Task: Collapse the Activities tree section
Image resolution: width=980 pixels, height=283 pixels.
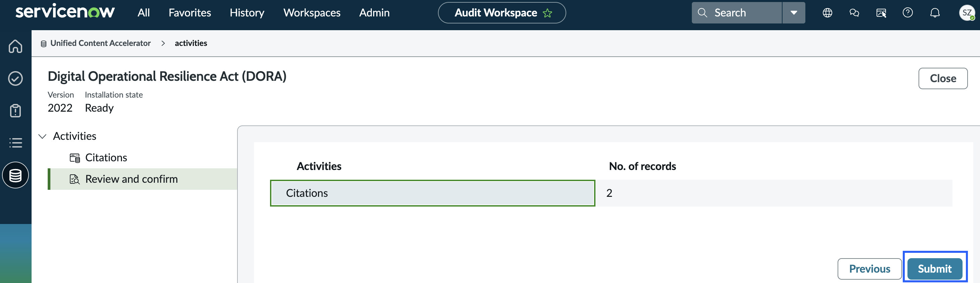Action: click(x=43, y=136)
